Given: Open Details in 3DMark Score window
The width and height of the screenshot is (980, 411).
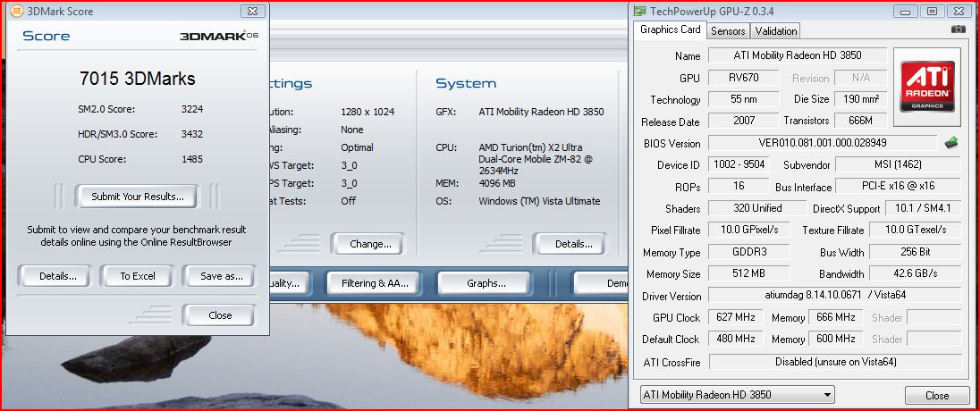Looking at the screenshot, I should pos(57,276).
